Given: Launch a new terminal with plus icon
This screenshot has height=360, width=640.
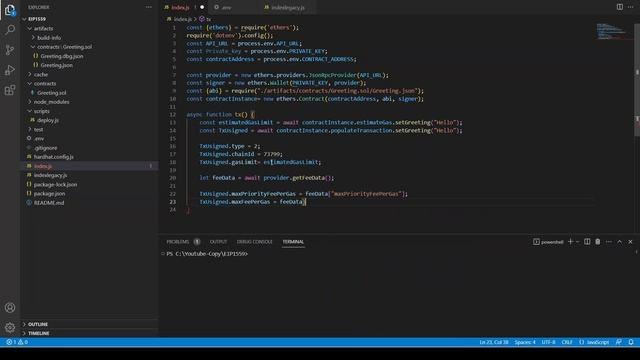Looking at the screenshot, I should [571, 242].
